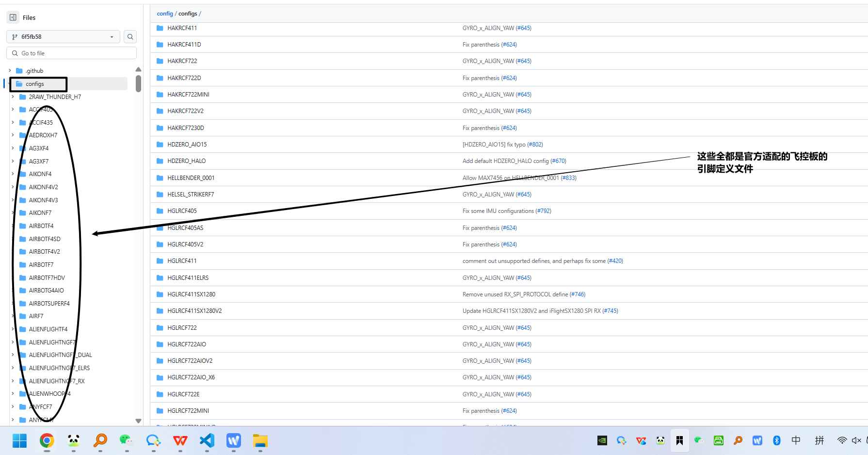Image resolution: width=868 pixels, height=455 pixels.
Task: Expand the .github folder in tree
Action: [10, 71]
